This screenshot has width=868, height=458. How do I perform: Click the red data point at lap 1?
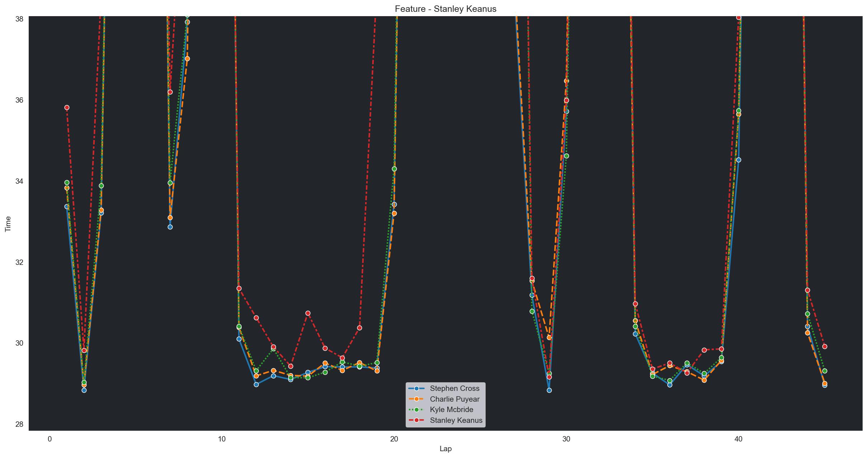point(67,108)
